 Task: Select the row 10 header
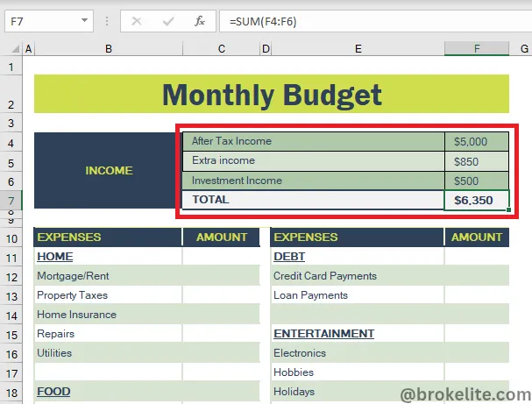pos(11,237)
